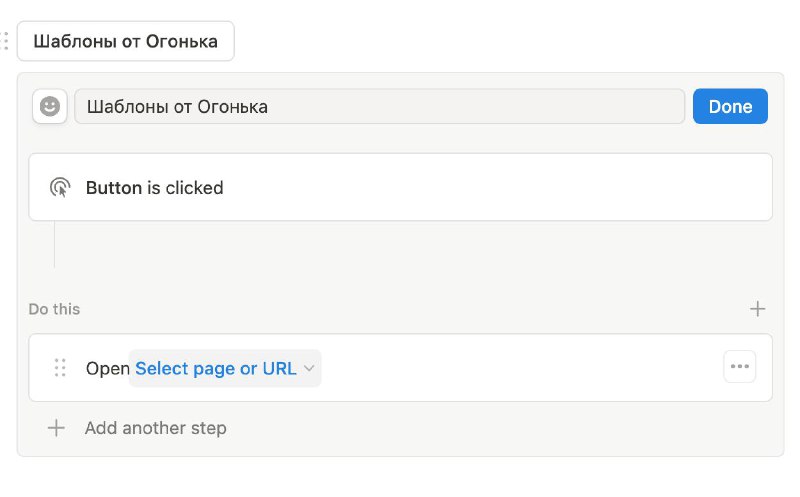This screenshot has height=497, width=800.
Task: Click the connector line below trigger card
Action: pyautogui.click(x=55, y=244)
